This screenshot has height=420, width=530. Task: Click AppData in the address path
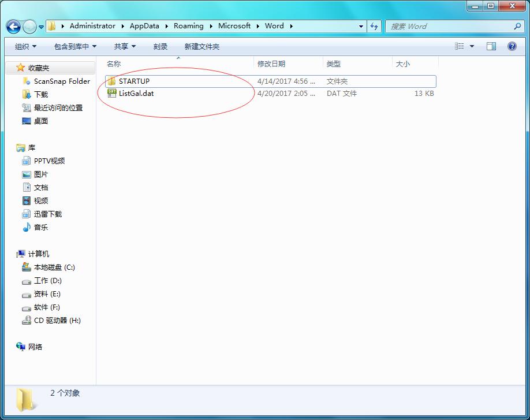point(144,26)
